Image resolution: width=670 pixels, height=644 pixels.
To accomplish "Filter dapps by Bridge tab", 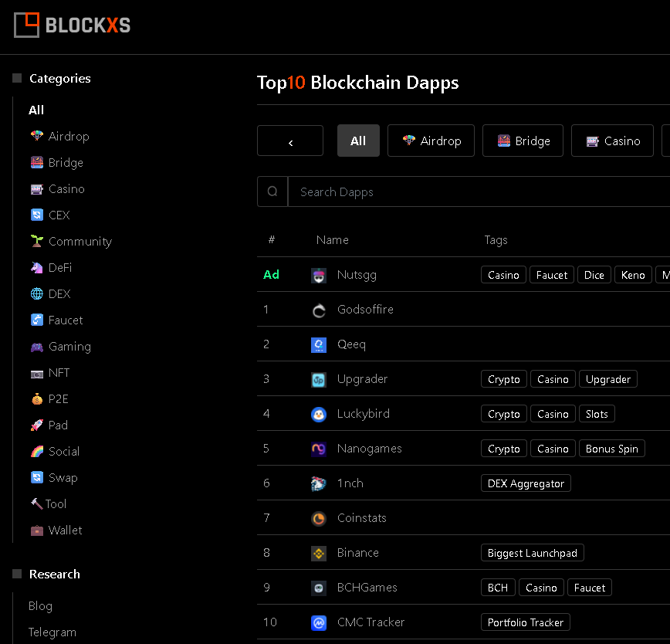I will pyautogui.click(x=523, y=141).
